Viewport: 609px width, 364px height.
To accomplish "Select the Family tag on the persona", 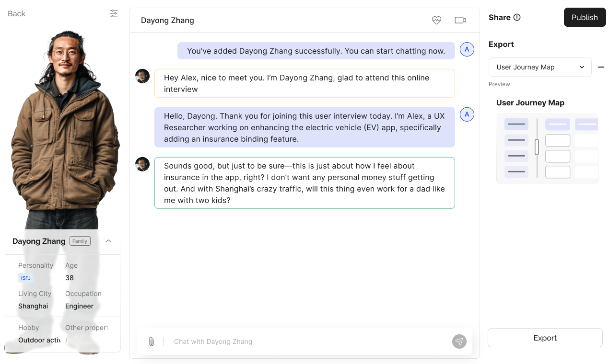I will point(80,241).
